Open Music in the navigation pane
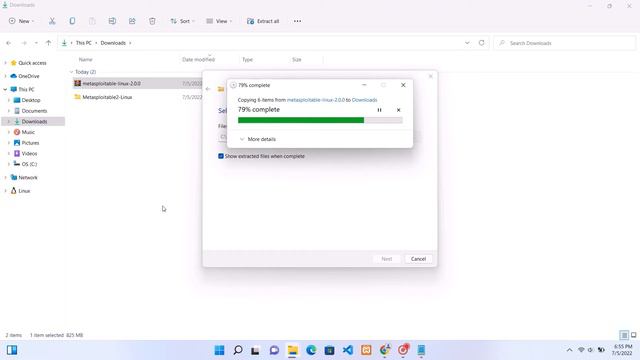Viewport: 640px width, 360px height. (28, 132)
